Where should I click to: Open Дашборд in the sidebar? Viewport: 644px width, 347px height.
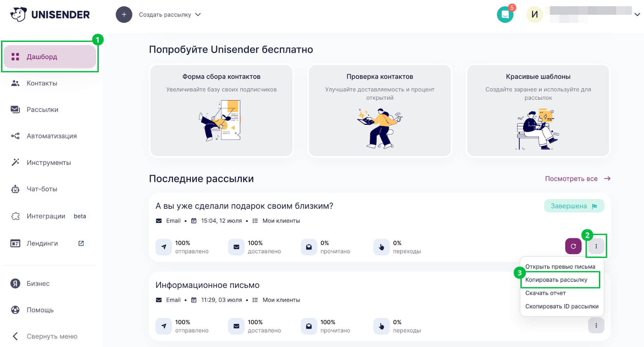pos(50,57)
